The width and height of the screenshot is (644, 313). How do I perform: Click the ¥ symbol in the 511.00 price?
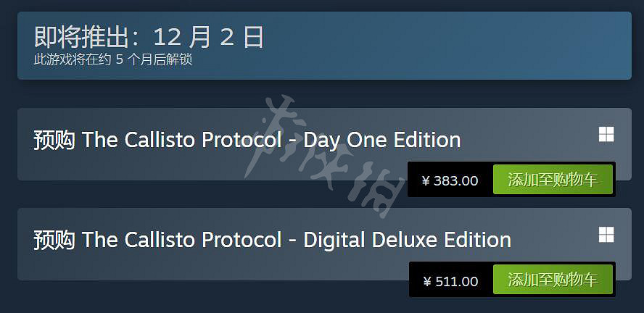pos(426,280)
